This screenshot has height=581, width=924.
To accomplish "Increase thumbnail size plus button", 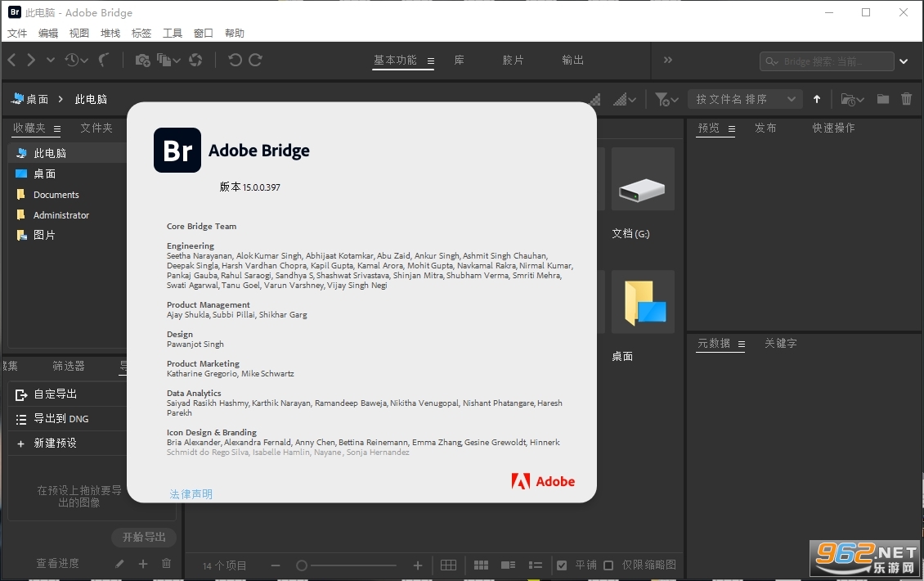I will [418, 565].
